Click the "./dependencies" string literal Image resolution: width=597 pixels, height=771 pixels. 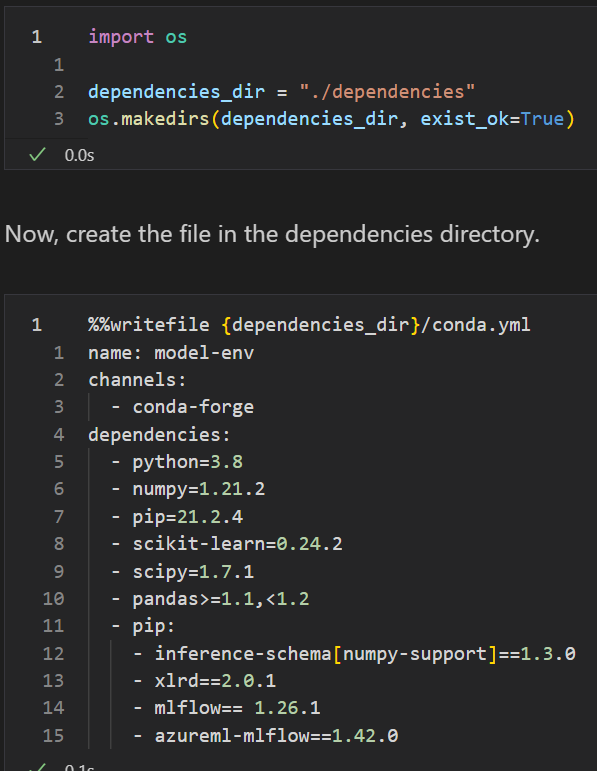click(x=387, y=91)
